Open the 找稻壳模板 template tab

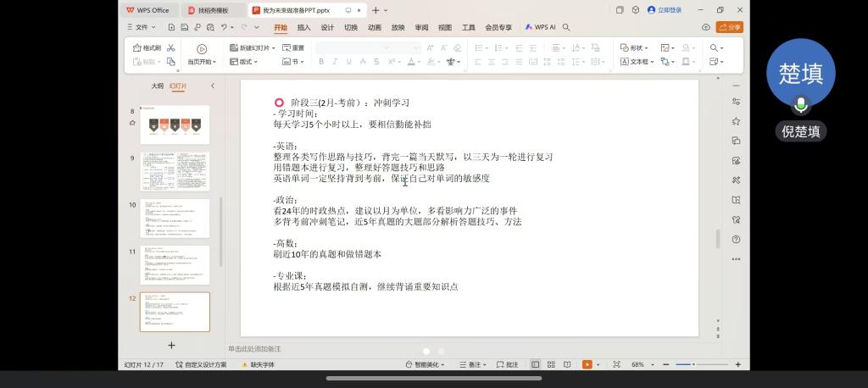[x=213, y=10]
